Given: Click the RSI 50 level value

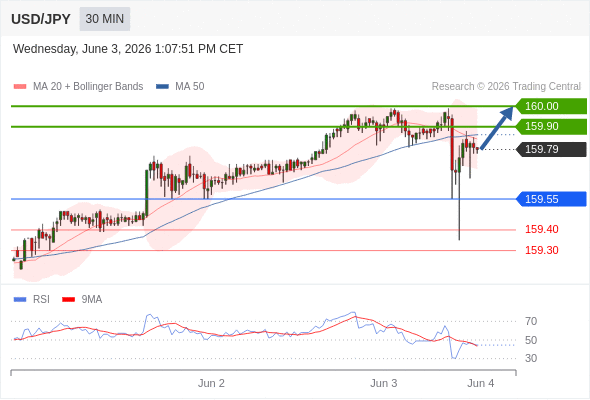Looking at the screenshot, I should pos(531,340).
